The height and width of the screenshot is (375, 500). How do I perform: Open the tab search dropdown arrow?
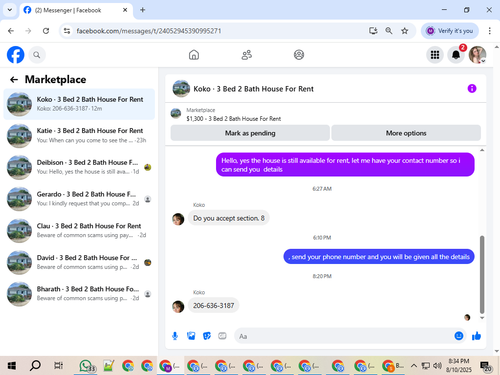(10, 10)
